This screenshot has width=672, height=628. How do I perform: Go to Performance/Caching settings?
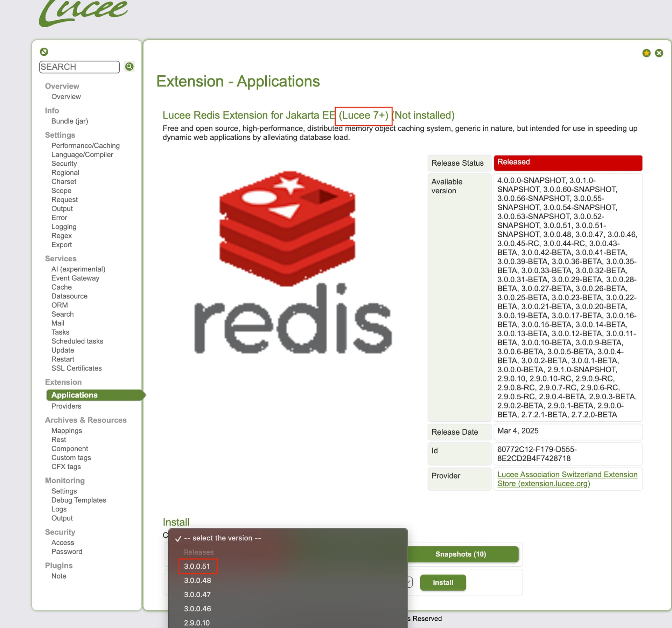tap(85, 145)
